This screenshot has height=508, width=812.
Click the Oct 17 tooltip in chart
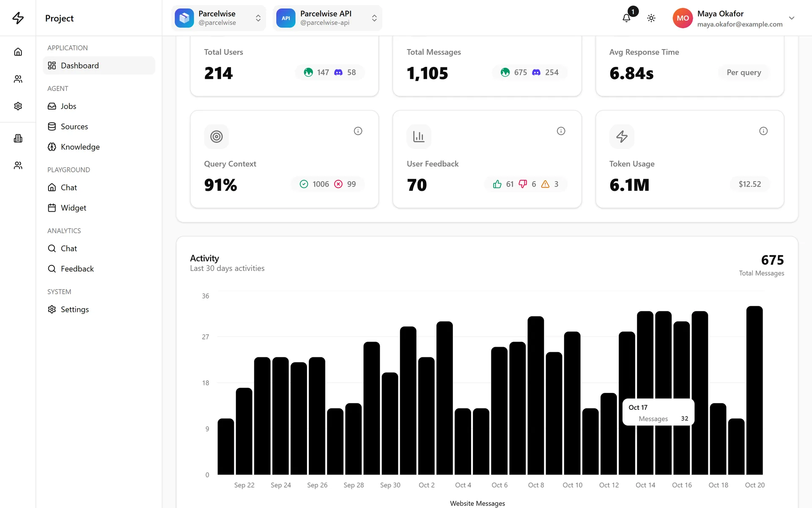tap(658, 412)
